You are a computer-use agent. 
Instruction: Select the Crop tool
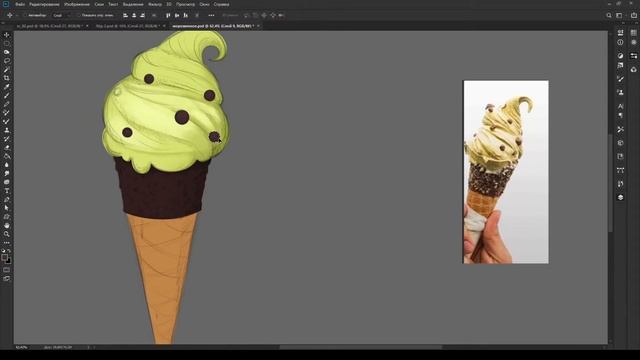(7, 78)
